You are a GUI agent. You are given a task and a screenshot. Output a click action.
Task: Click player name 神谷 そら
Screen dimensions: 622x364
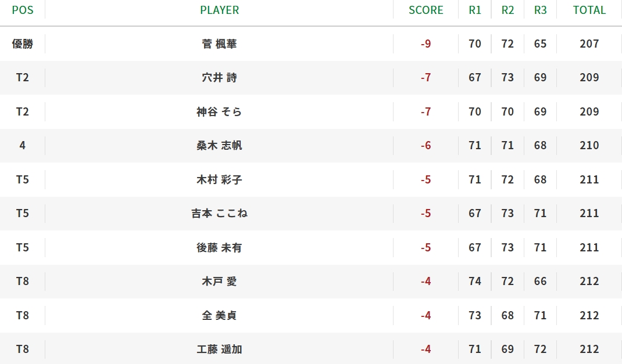click(x=219, y=111)
